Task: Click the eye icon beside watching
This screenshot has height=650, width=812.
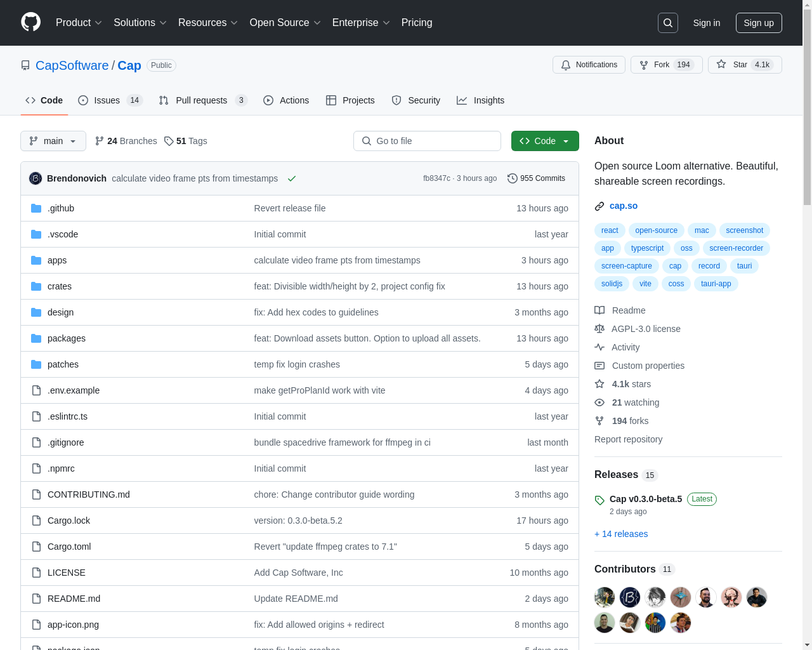Action: tap(599, 402)
